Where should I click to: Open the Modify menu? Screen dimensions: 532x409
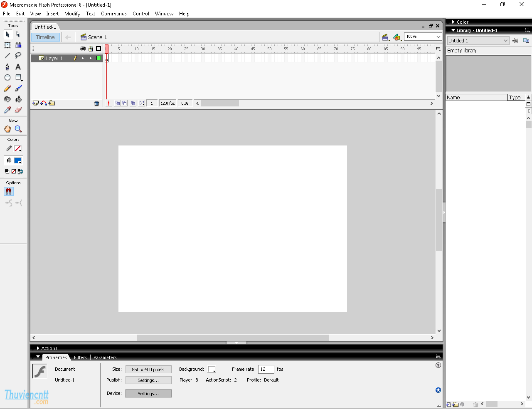72,14
